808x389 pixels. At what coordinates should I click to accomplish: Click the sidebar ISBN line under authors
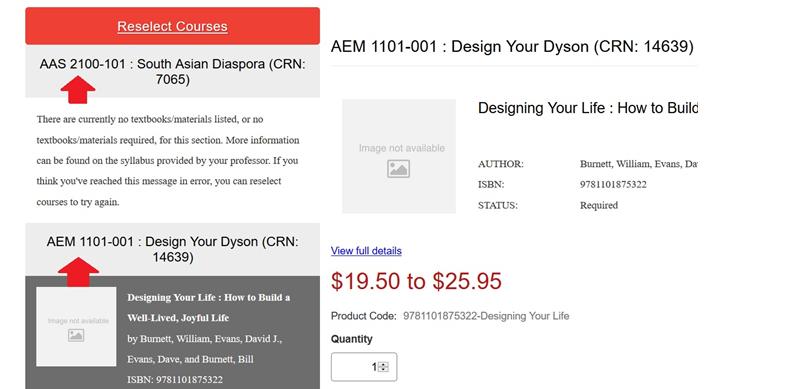point(175,380)
